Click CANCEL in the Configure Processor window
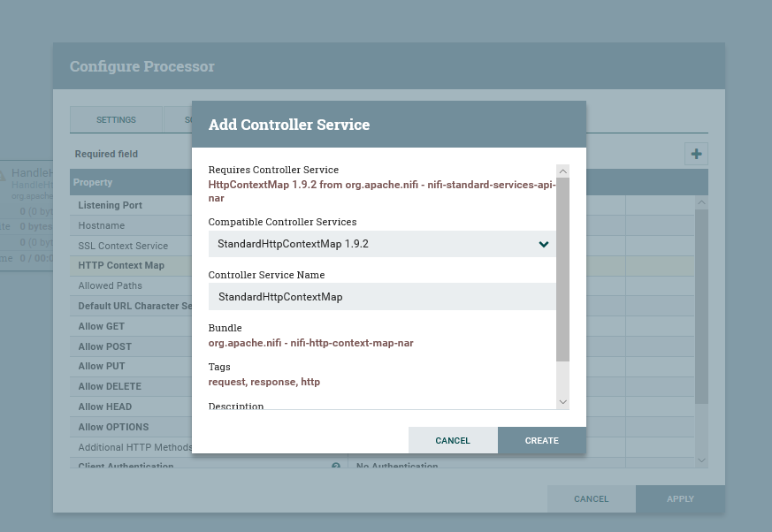 tap(592, 499)
